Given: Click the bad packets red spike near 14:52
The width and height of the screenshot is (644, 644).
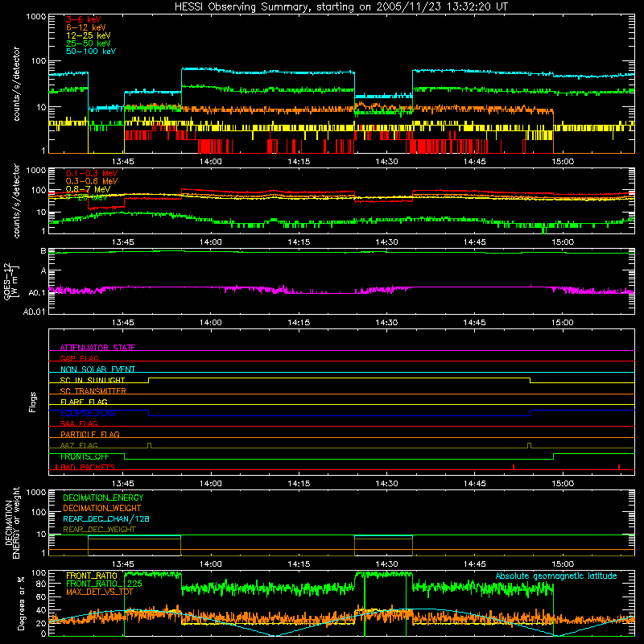Looking at the screenshot, I should click(x=514, y=467).
